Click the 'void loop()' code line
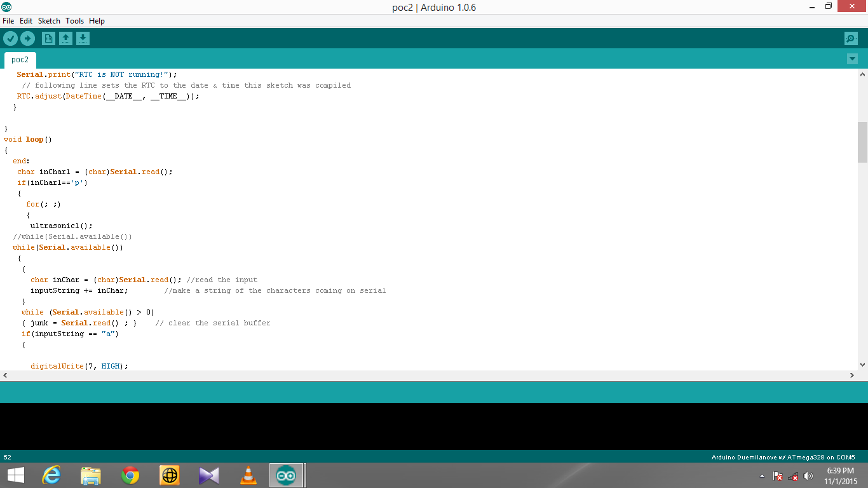 pyautogui.click(x=28, y=139)
